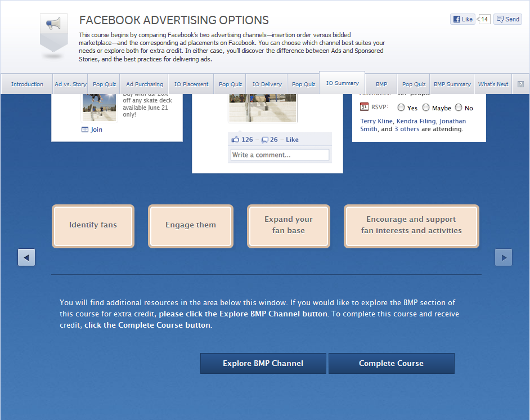The image size is (530, 420).
Task: Click the Expand your fan base box
Action: (x=289, y=226)
